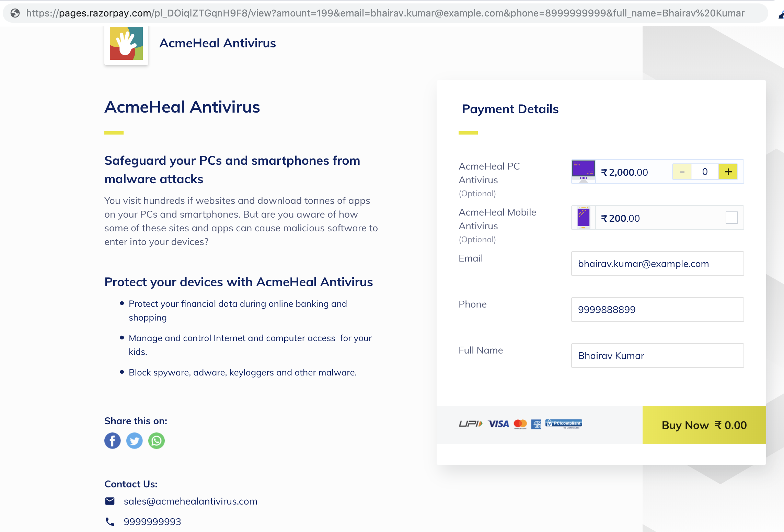Click the Full Name input field
Image resolution: width=784 pixels, height=532 pixels.
coord(657,356)
